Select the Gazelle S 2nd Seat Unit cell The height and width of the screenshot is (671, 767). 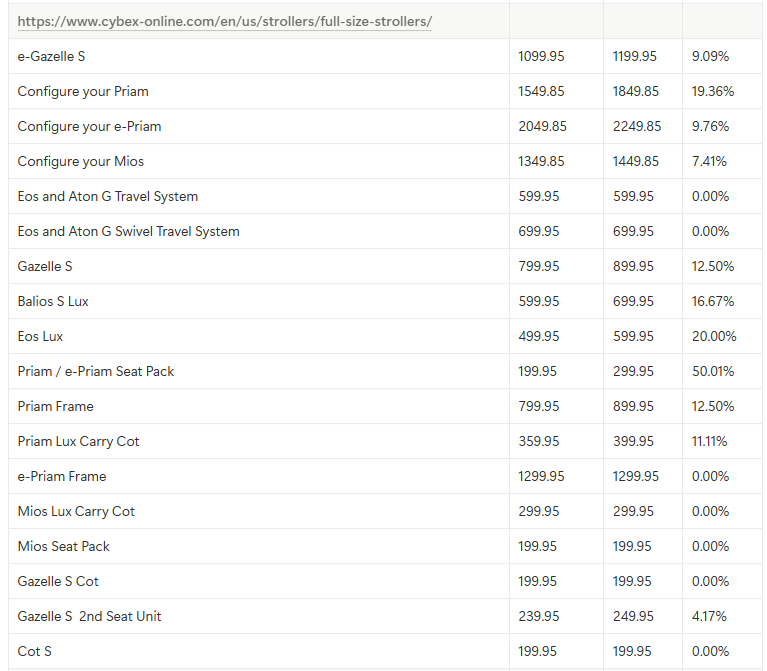(x=259, y=616)
